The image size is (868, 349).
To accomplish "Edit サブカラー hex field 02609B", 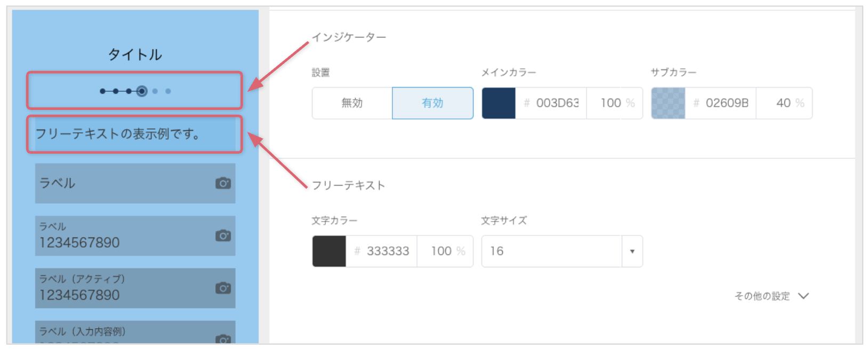I will pos(721,103).
